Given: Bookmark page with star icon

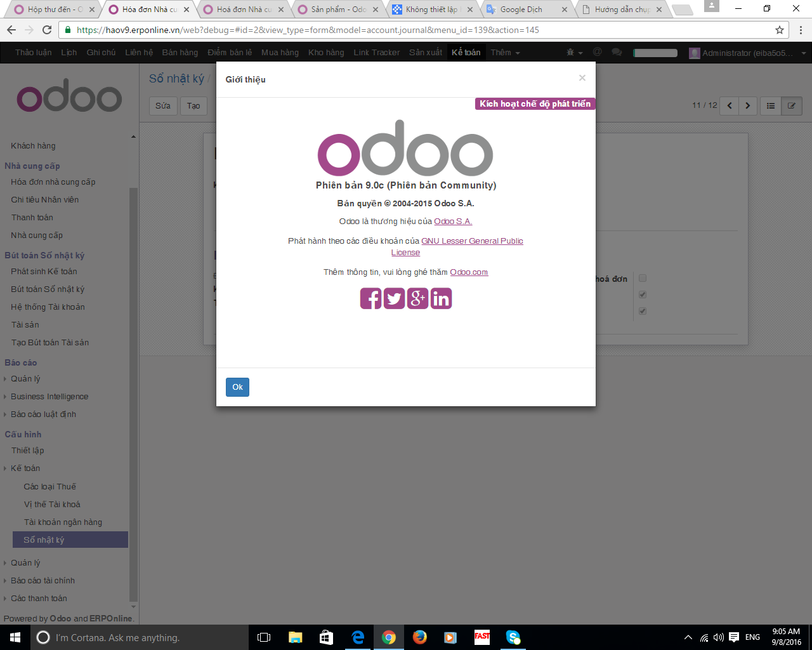Looking at the screenshot, I should pos(780,30).
